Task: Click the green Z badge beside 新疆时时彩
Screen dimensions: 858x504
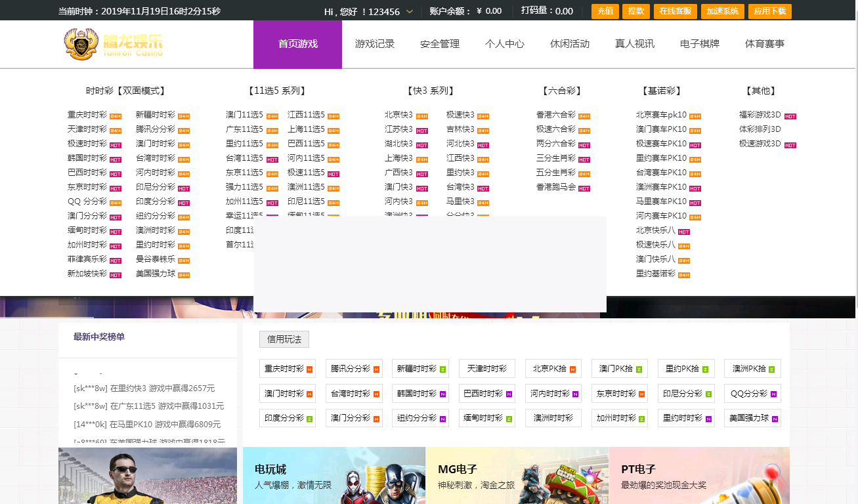Action: tap(442, 368)
